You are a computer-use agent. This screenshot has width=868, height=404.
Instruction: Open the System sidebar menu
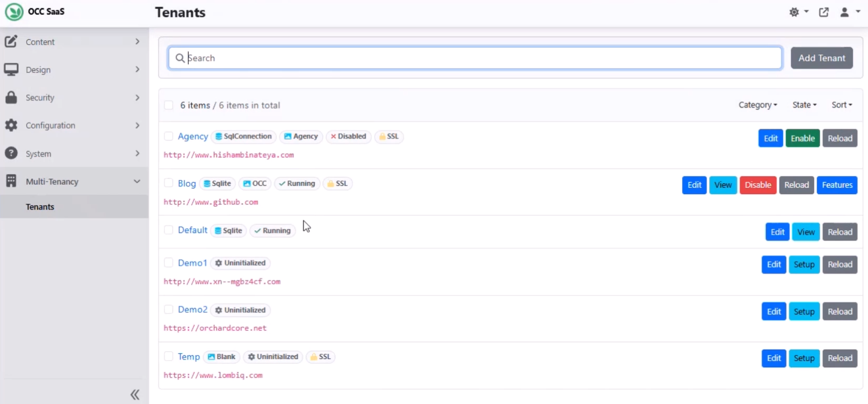pyautogui.click(x=74, y=153)
